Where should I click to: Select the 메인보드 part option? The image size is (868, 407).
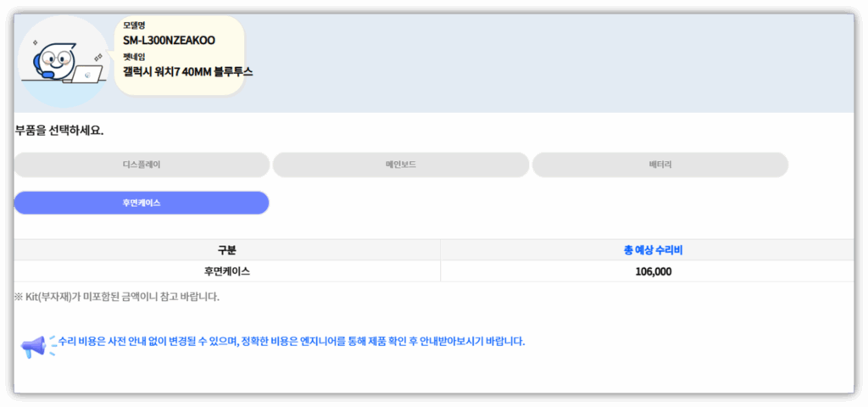400,164
